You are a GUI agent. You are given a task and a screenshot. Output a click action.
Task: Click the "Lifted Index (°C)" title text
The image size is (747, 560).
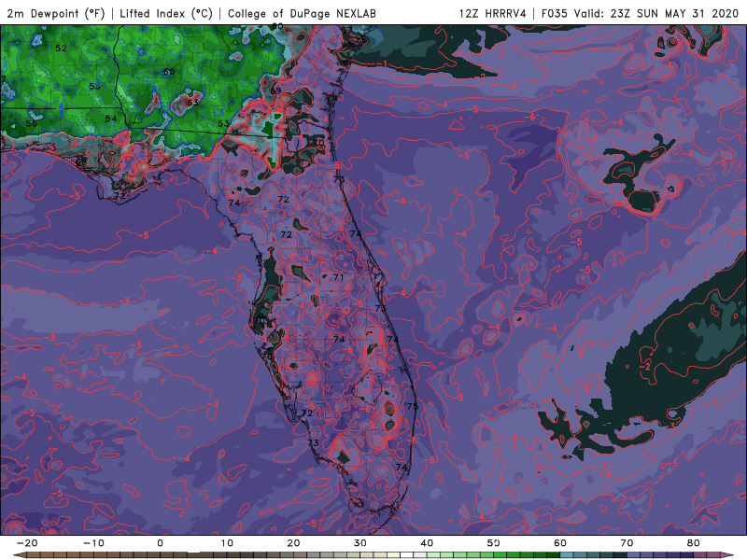coord(166,13)
